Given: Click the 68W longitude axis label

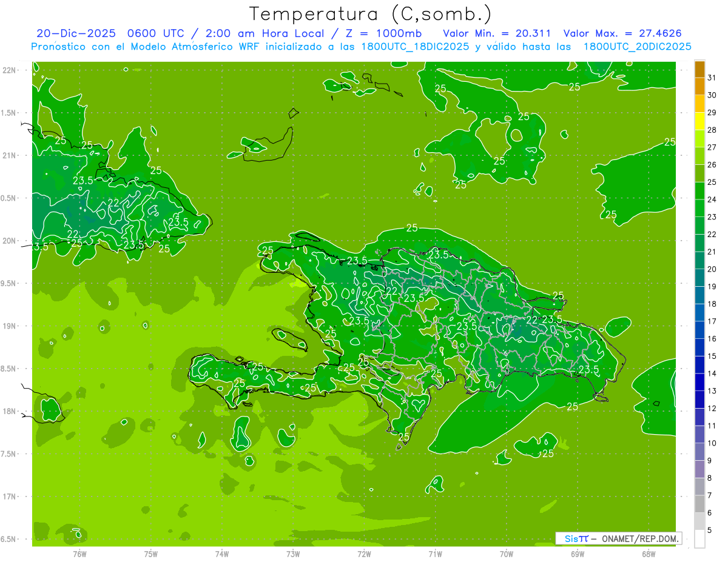Looking at the screenshot, I should (x=648, y=554).
